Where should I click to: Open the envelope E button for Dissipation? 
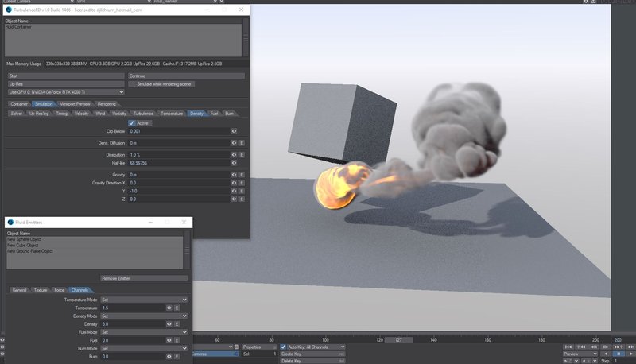[242, 155]
